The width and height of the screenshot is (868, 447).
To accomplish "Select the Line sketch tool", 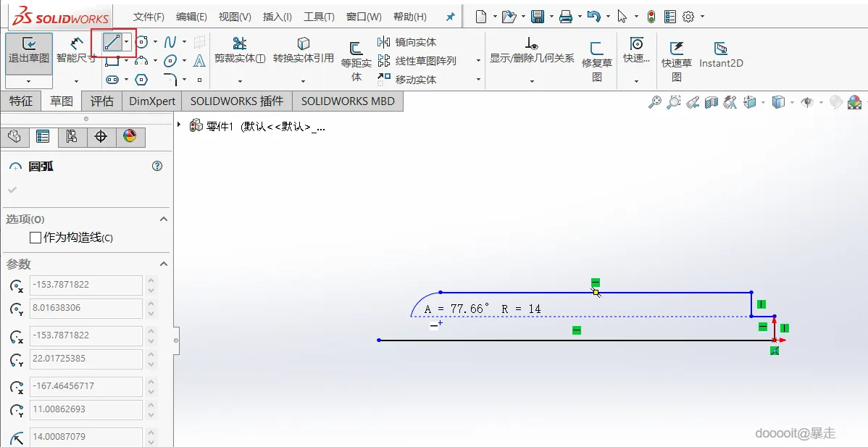I will click(112, 42).
